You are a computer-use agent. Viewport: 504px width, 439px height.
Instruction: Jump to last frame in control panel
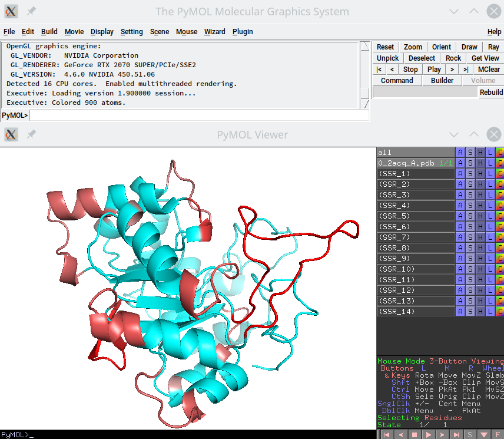(x=466, y=70)
